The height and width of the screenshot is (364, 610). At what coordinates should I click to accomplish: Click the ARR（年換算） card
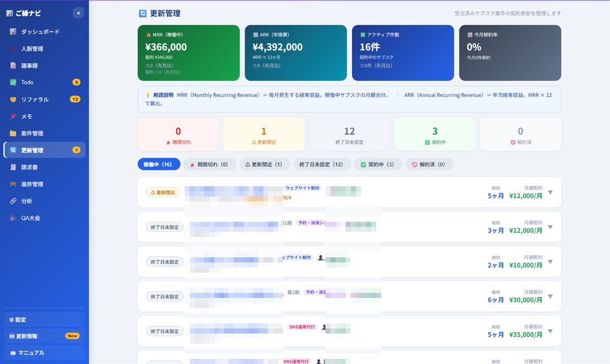(x=296, y=53)
